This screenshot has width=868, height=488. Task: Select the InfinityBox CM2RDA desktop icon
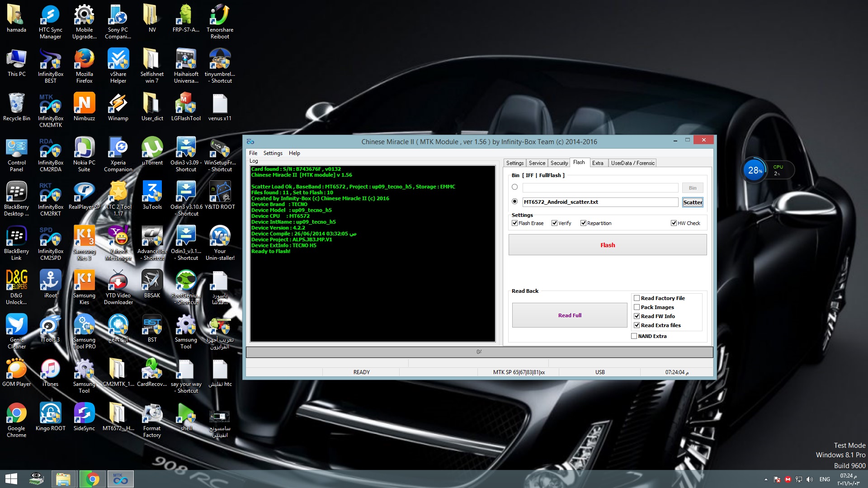(50, 154)
